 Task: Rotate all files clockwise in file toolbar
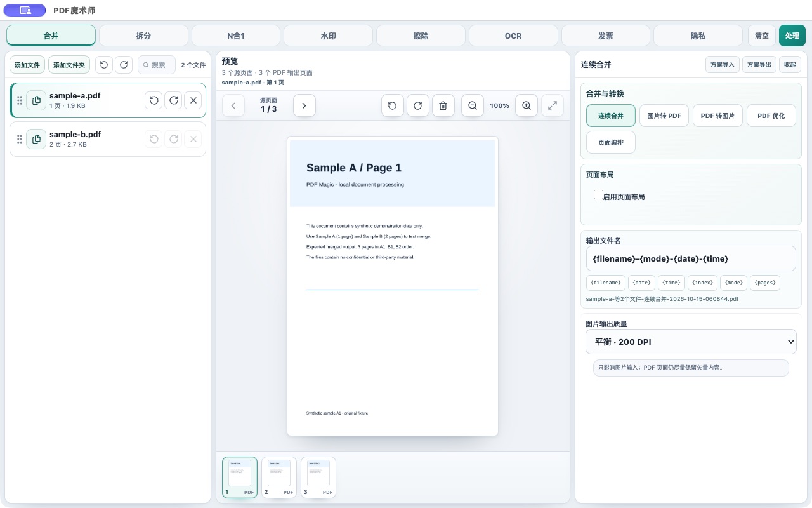[x=124, y=65]
